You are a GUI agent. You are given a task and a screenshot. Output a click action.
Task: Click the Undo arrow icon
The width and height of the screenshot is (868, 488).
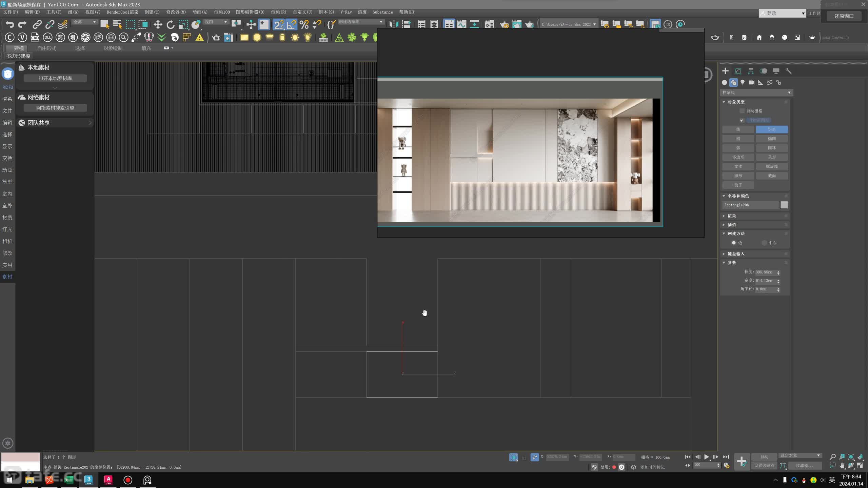click(x=9, y=24)
